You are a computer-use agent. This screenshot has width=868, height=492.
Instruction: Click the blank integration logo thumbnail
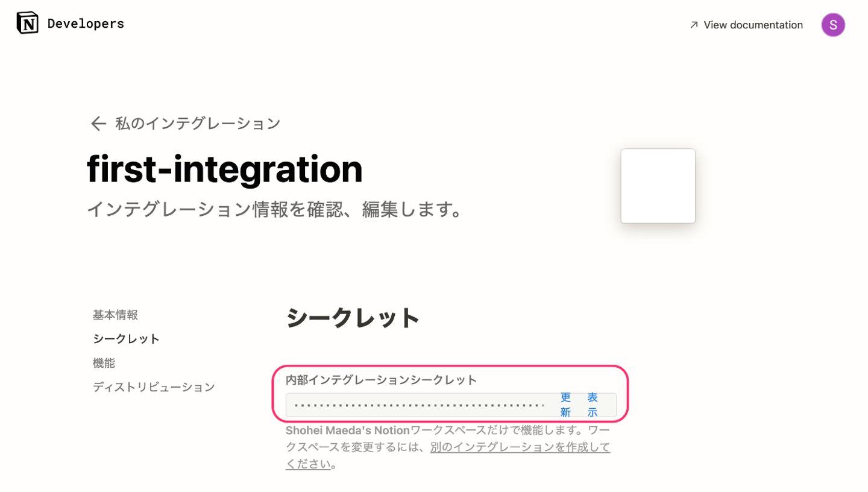coord(658,186)
